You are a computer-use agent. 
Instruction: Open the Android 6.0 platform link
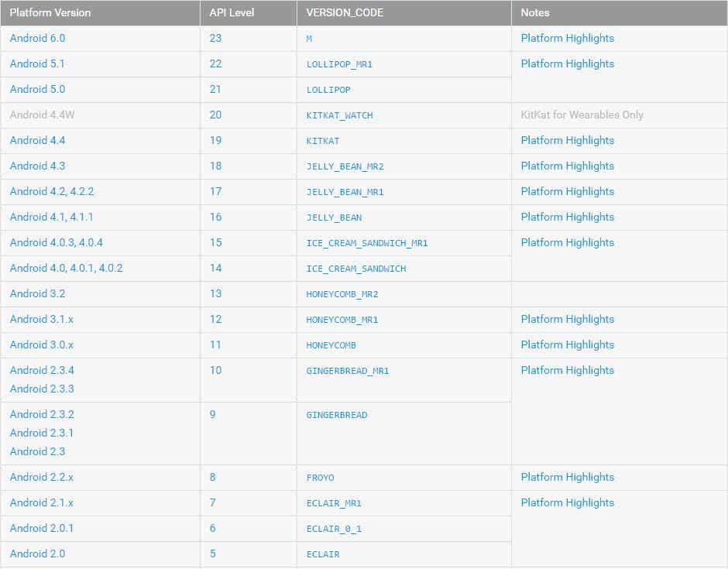tap(36, 38)
